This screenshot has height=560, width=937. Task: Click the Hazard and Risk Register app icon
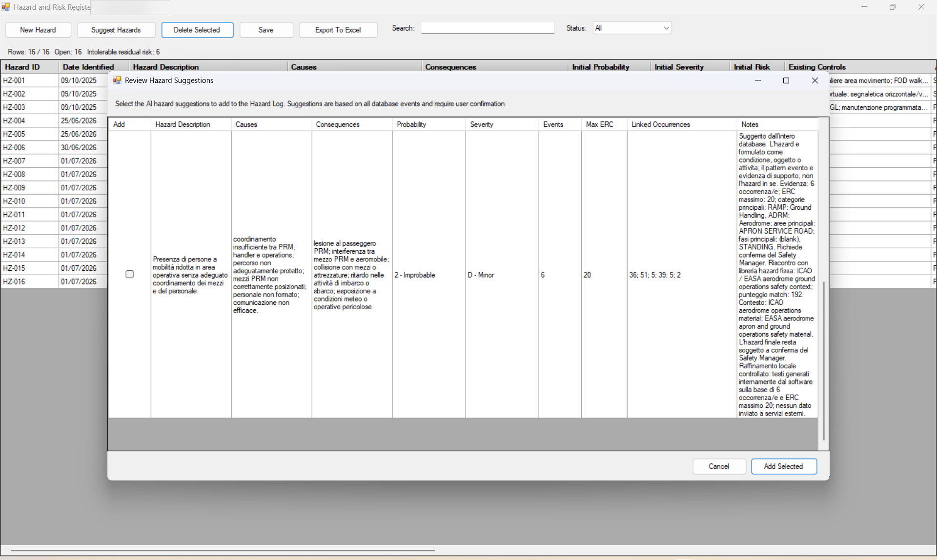tap(6, 7)
